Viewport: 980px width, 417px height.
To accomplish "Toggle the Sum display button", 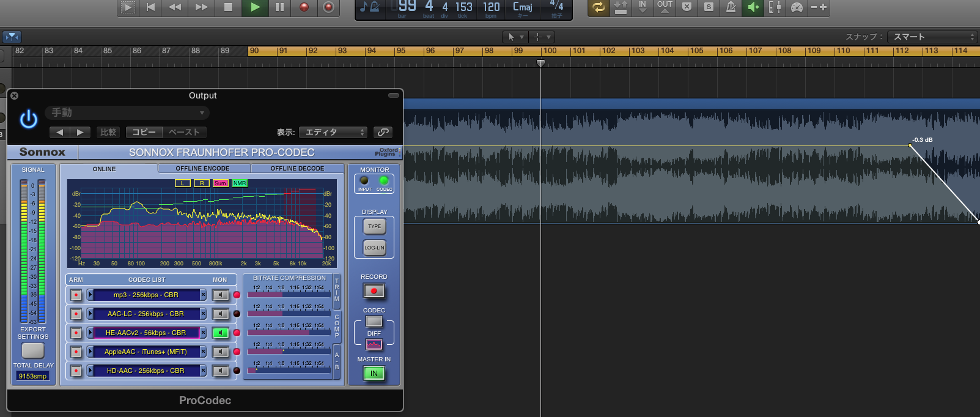I will 220,183.
